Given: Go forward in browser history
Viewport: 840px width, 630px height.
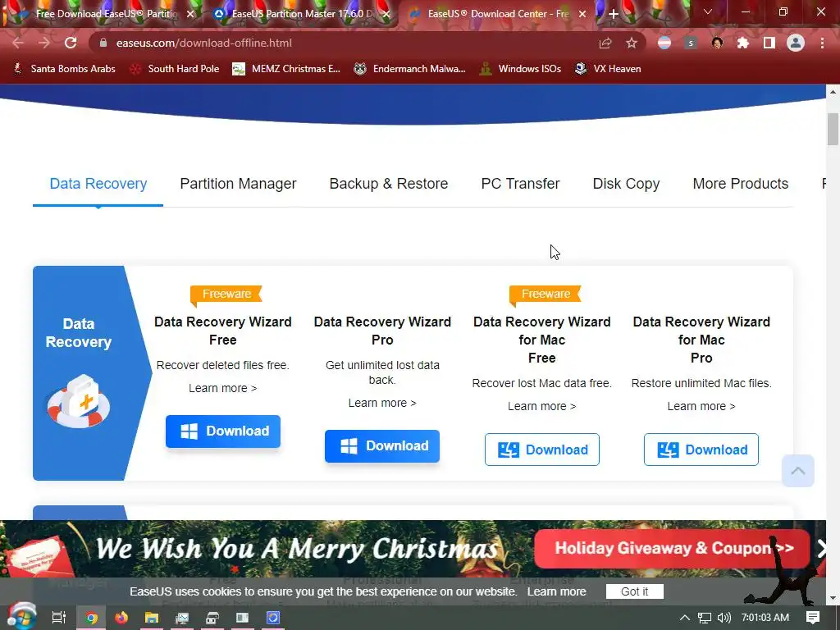Looking at the screenshot, I should 44,43.
